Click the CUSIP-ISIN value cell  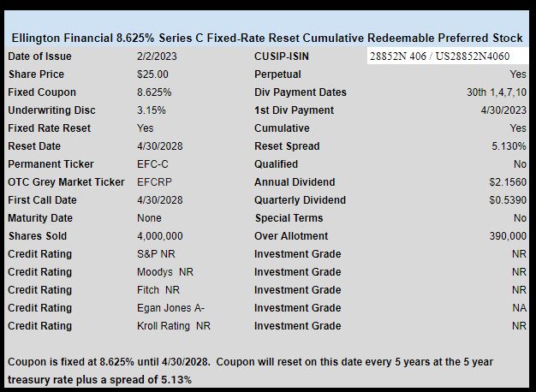point(448,56)
